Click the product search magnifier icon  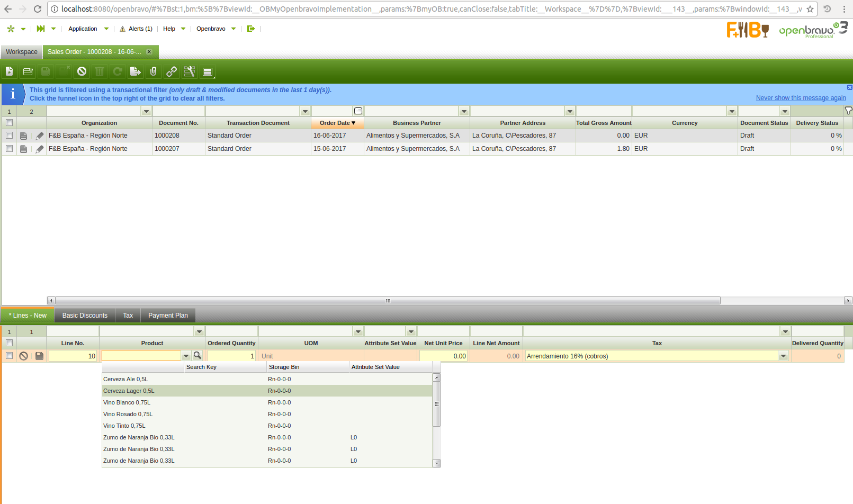coord(197,356)
